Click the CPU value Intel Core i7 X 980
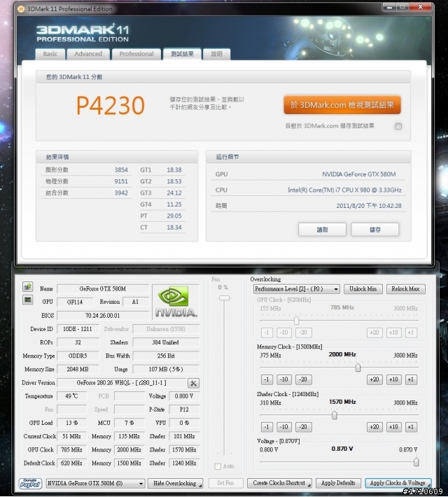Viewport: 448px width, 497px height. click(344, 190)
